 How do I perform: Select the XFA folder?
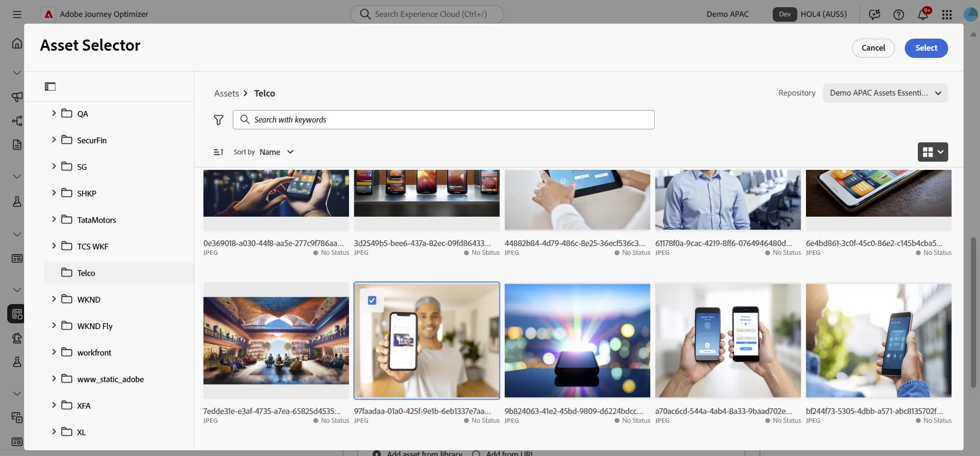[x=84, y=406]
